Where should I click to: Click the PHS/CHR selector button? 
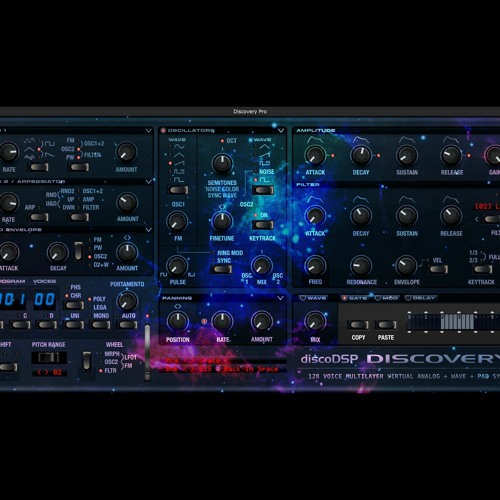pos(74,305)
